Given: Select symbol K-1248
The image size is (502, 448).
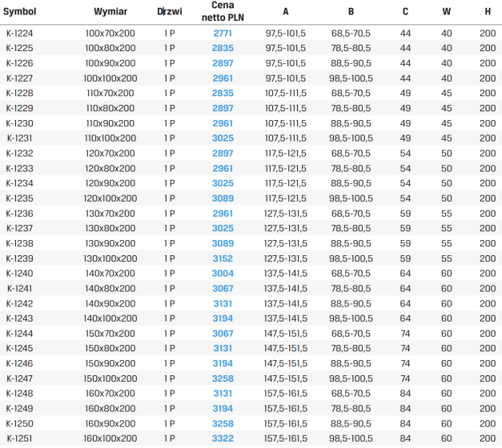Looking at the screenshot, I should tap(19, 394).
